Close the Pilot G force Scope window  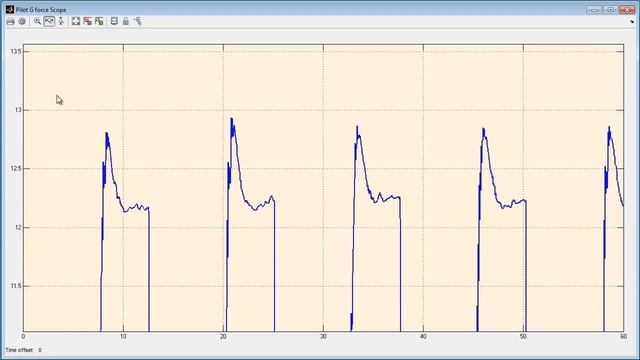[x=627, y=9]
